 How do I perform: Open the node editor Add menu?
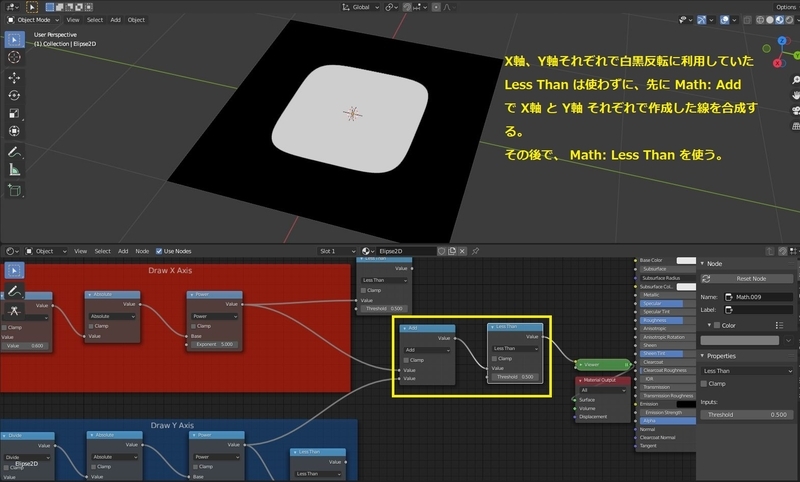pos(123,251)
